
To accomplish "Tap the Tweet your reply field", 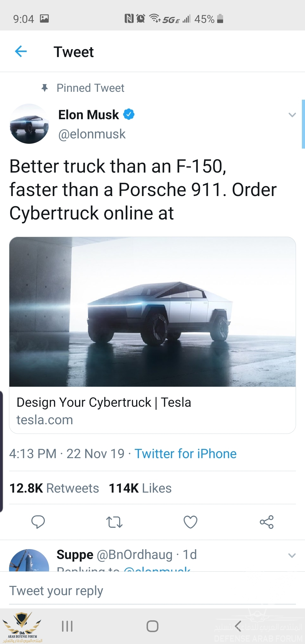I will pos(152,591).
